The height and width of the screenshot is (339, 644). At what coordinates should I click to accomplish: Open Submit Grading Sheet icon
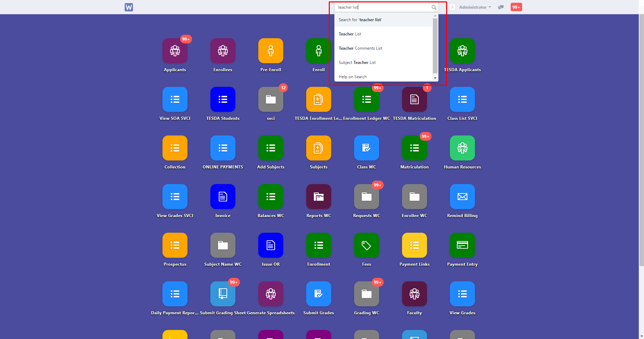click(x=223, y=294)
